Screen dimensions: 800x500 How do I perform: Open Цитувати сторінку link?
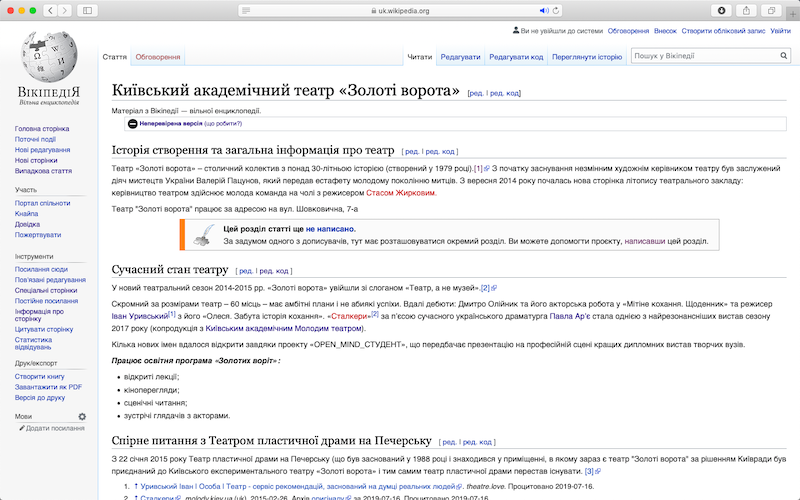(44, 330)
